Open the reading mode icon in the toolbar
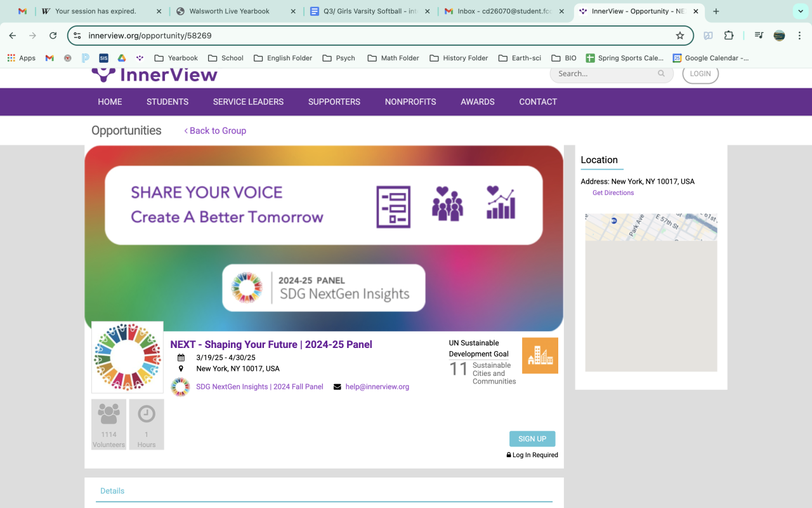This screenshot has width=812, height=508. pyautogui.click(x=708, y=36)
